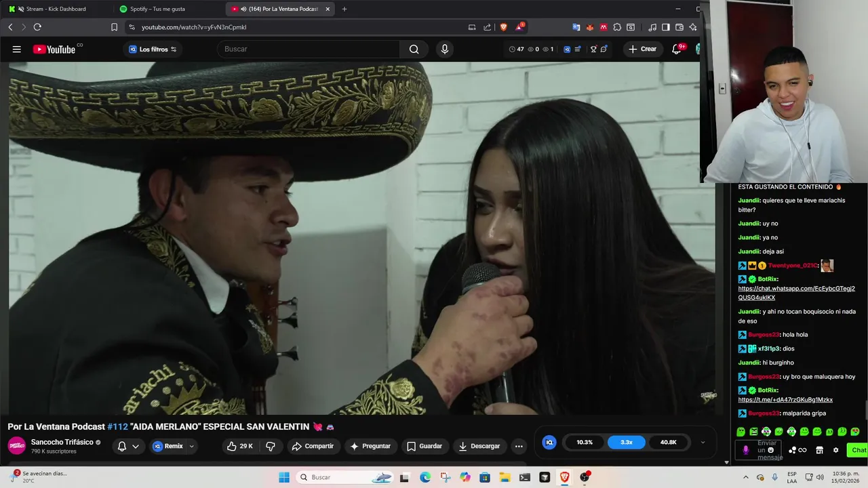The width and height of the screenshot is (868, 488).
Task: Open the BotRix WhatsApp chat link
Action: [x=796, y=293]
